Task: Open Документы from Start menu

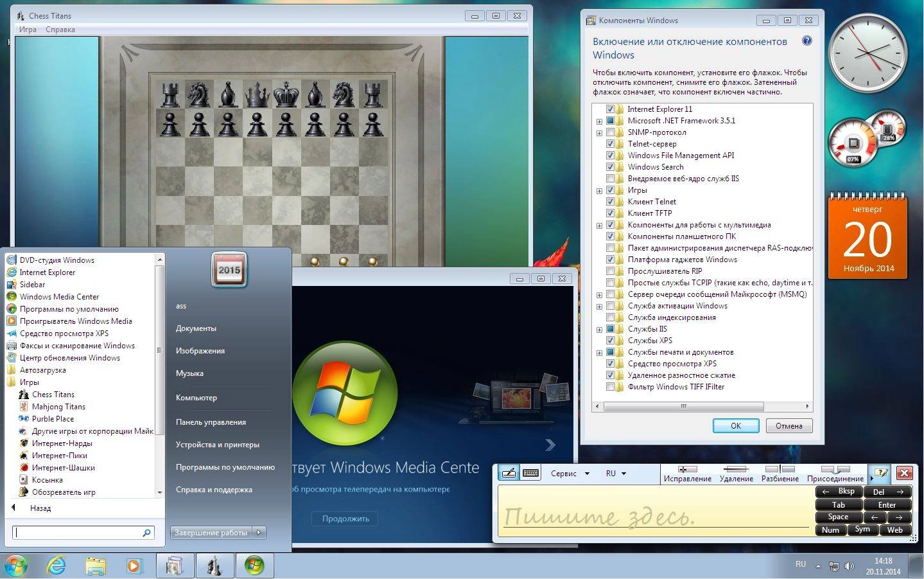Action: tap(196, 328)
